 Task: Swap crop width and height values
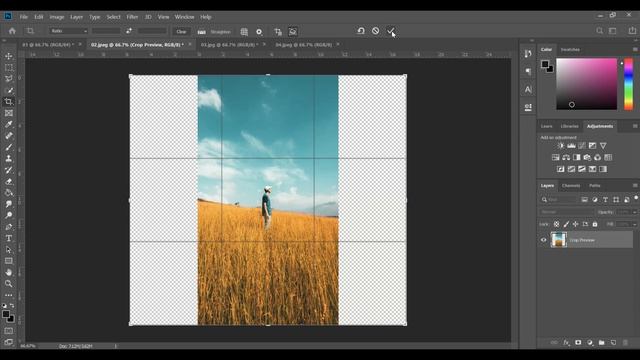pyautogui.click(x=129, y=31)
